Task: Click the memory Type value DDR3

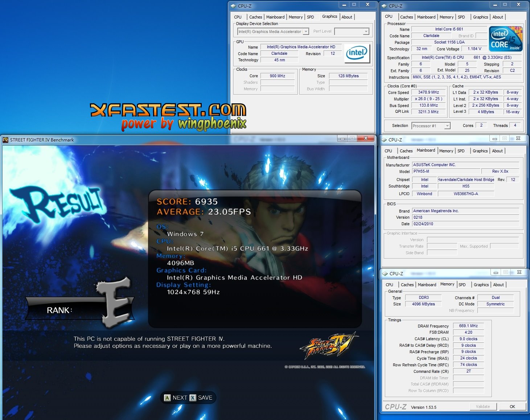Action: point(424,297)
